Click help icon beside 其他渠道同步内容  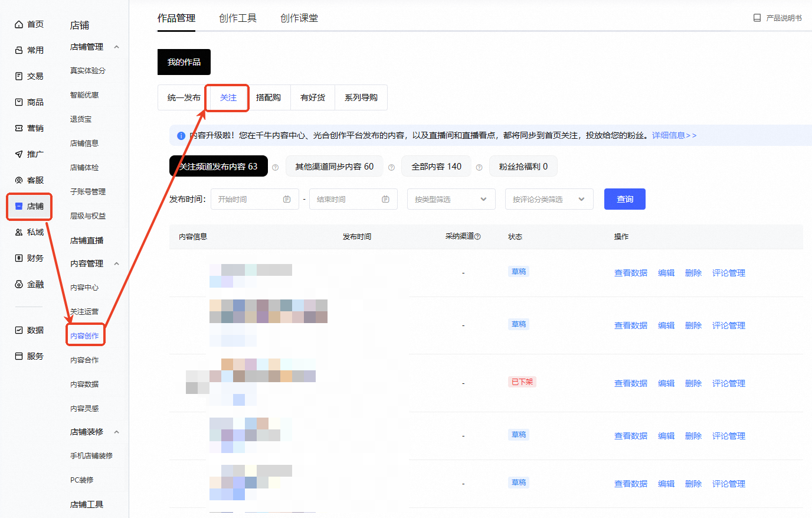pyautogui.click(x=391, y=167)
